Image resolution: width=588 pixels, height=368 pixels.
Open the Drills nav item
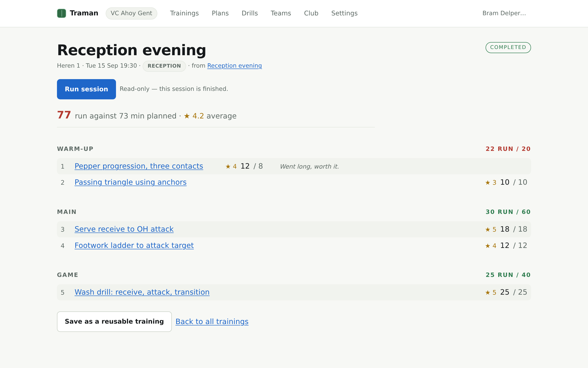point(249,13)
